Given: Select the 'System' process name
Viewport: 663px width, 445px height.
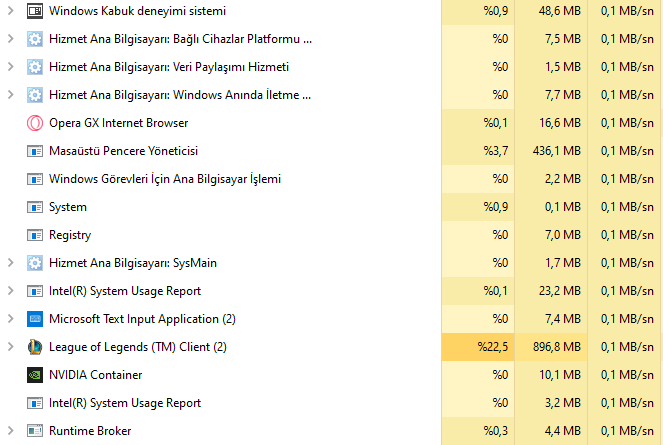Looking at the screenshot, I should (x=68, y=207).
